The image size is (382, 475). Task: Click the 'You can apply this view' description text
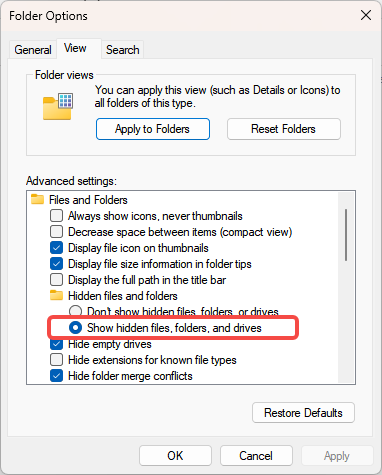(x=217, y=97)
